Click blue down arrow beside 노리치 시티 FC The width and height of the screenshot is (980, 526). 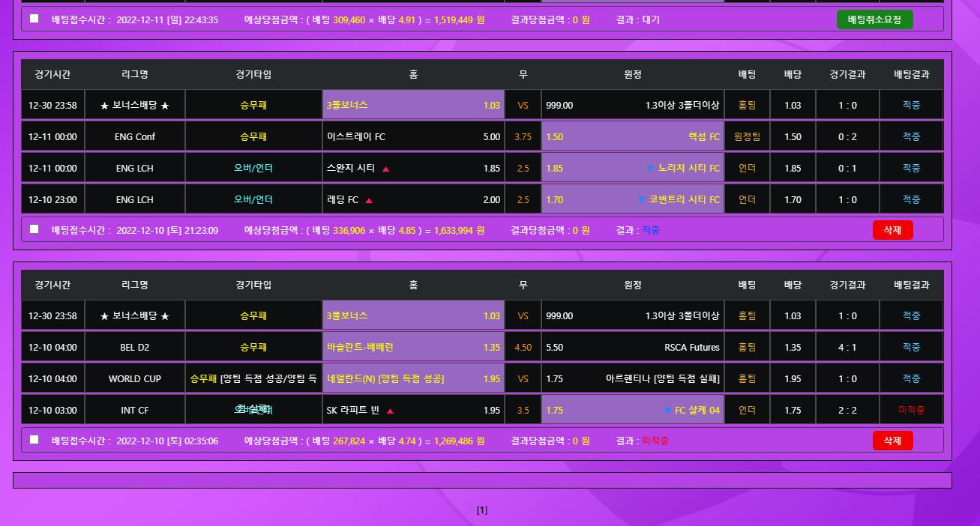point(650,169)
